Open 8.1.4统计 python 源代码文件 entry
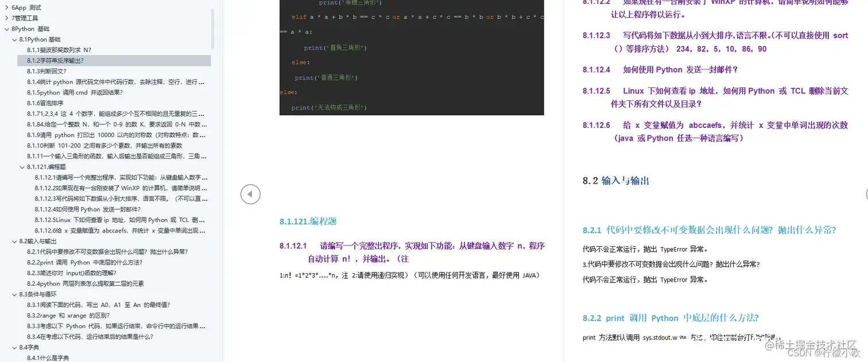The image size is (868, 362). (115, 82)
